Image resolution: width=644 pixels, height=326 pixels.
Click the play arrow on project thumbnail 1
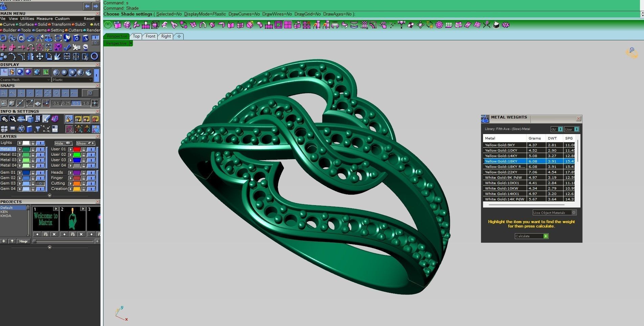[56, 209]
